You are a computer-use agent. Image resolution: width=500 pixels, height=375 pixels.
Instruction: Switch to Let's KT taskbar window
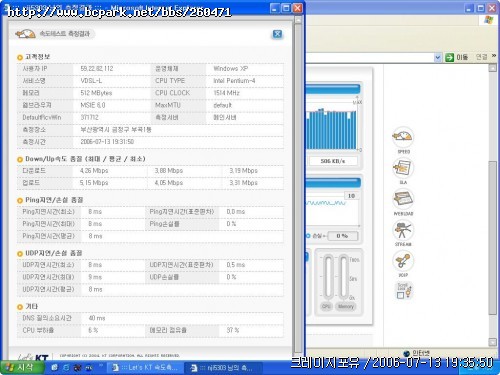click(x=145, y=368)
